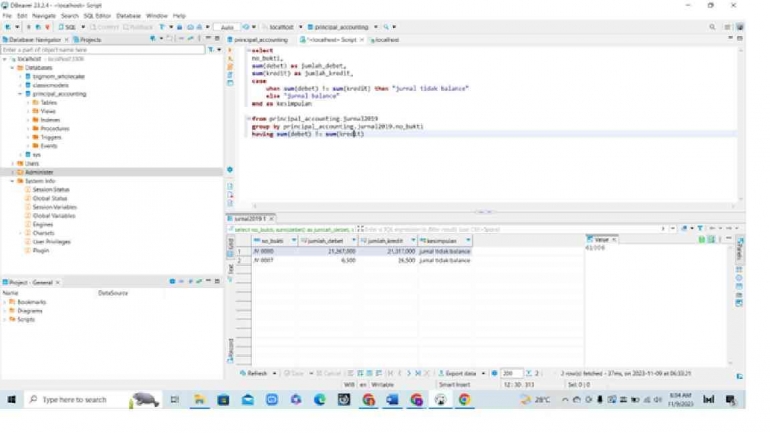Image resolution: width=770 pixels, height=433 pixels.
Task: Open the File menu
Action: (7, 16)
